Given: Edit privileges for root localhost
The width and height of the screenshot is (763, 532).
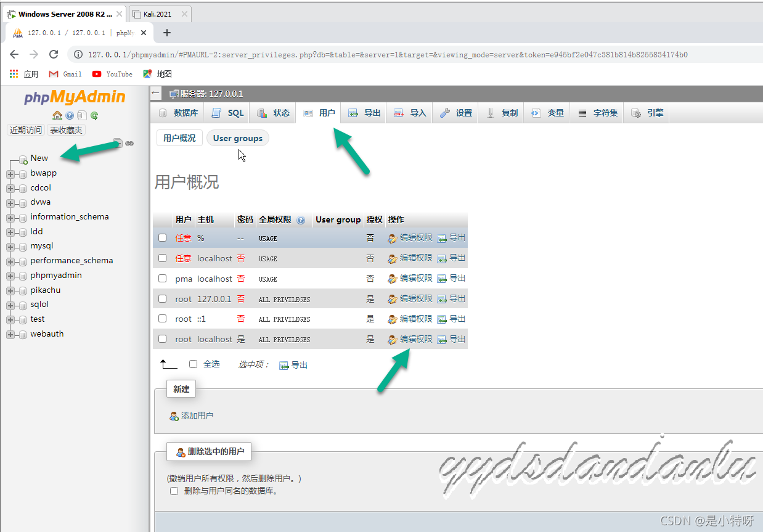Looking at the screenshot, I should click(x=410, y=339).
